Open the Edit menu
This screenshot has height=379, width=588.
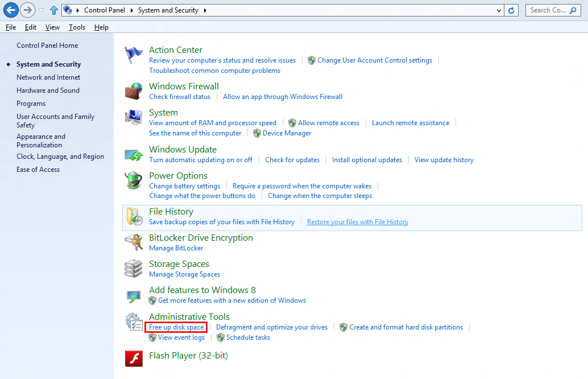[x=31, y=27]
